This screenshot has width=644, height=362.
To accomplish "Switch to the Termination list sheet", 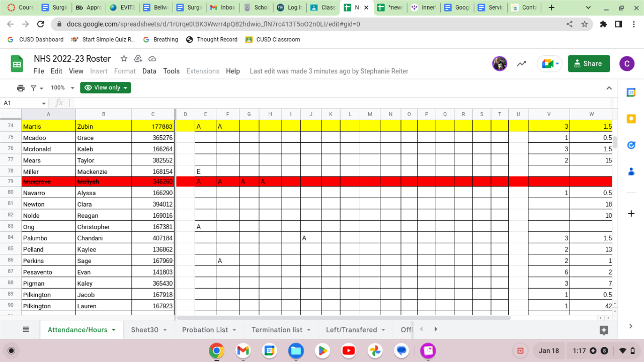I will coord(277,330).
